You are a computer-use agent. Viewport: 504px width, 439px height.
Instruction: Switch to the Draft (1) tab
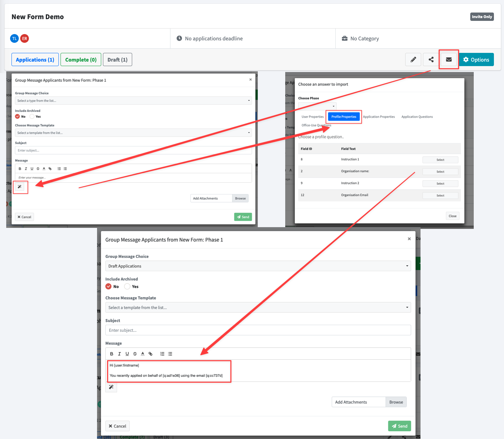tap(118, 59)
